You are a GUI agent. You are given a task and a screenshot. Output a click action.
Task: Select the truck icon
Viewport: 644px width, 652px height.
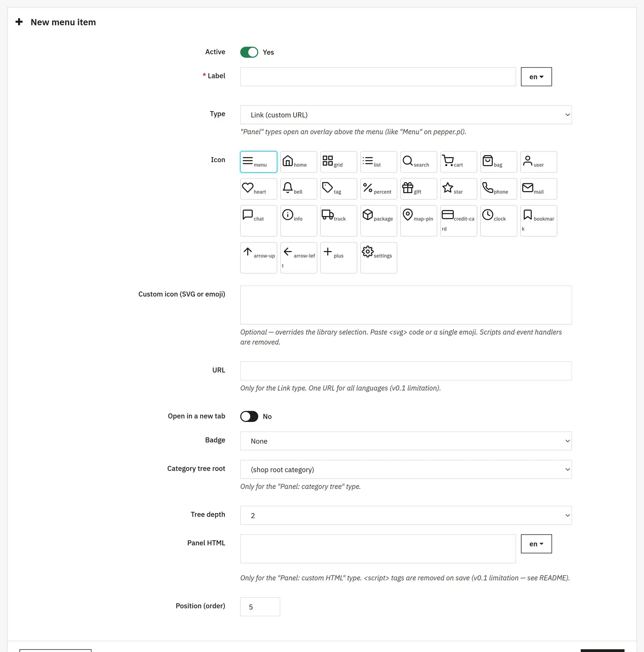(339, 221)
